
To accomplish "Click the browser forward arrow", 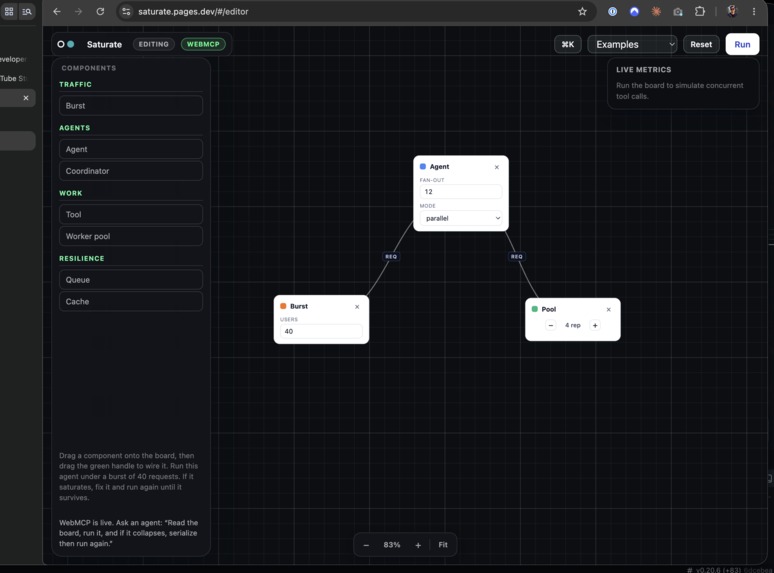I will [x=78, y=11].
